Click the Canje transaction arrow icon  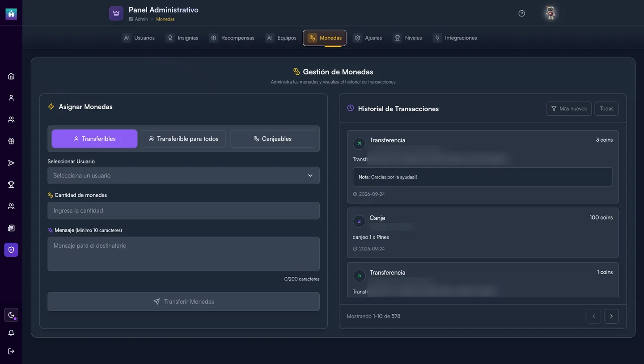(359, 221)
